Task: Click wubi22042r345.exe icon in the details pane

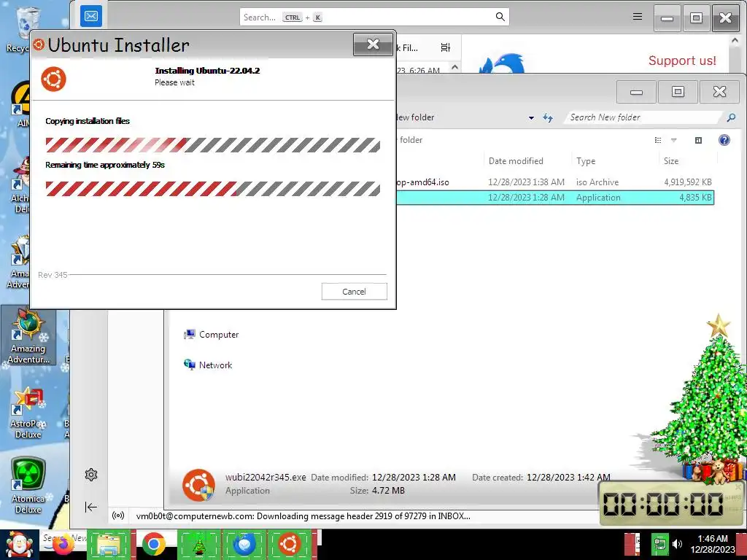Action: click(198, 485)
